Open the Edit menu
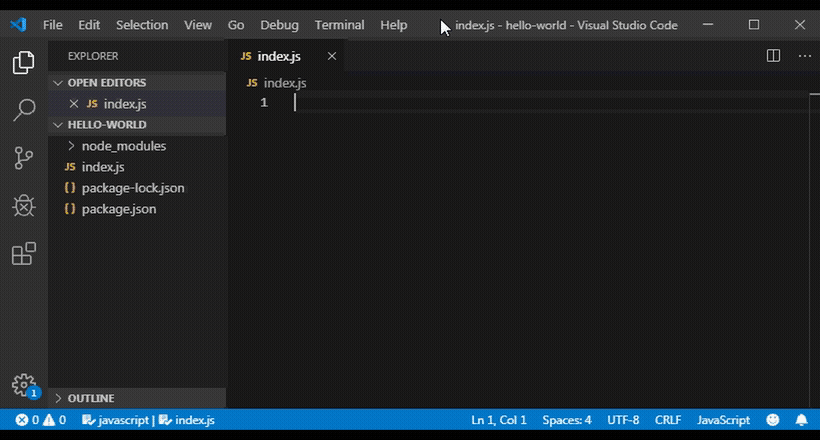 tap(89, 25)
